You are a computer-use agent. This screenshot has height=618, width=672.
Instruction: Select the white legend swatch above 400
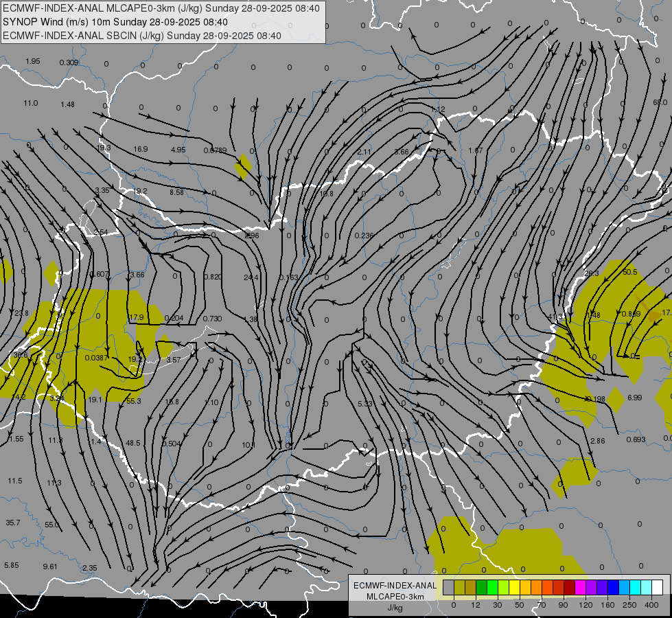click(658, 587)
